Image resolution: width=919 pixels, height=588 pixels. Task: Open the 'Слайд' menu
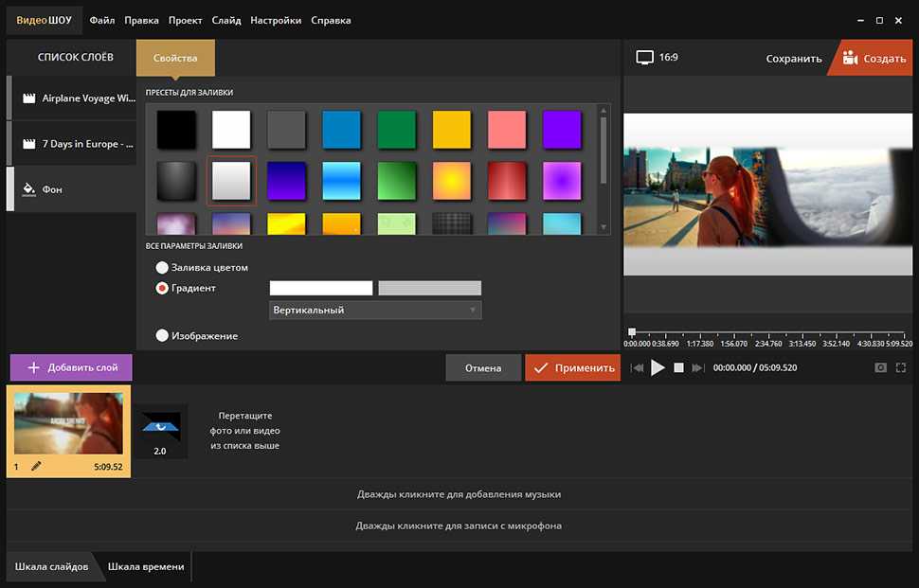tap(226, 20)
